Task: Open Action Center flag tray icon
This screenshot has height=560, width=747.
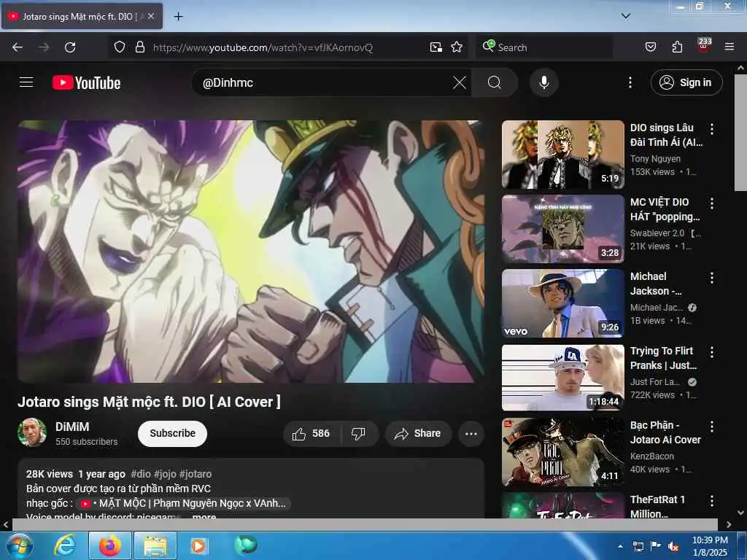Action: pos(656,546)
